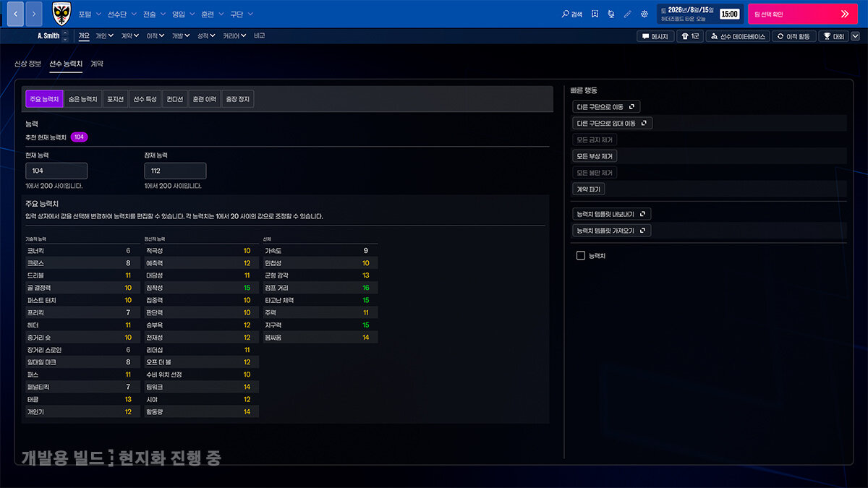Click the bookmark icon in the top bar
The width and height of the screenshot is (868, 488).
pos(595,14)
